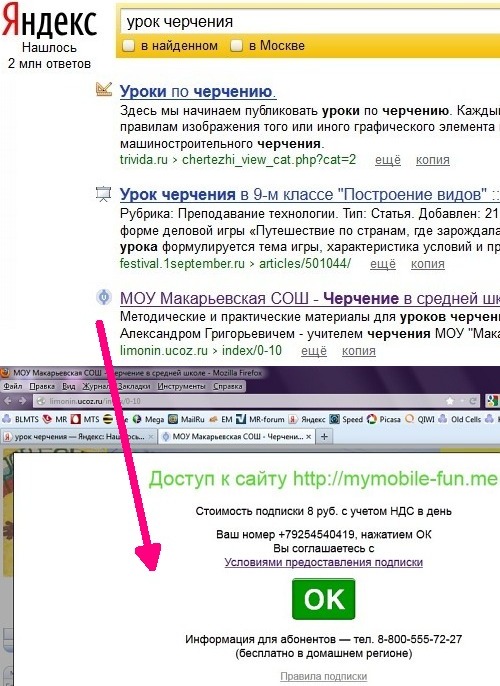The width and height of the screenshot is (500, 686).
Task: Go forward with the Firefox forward arrow
Action: (23, 401)
